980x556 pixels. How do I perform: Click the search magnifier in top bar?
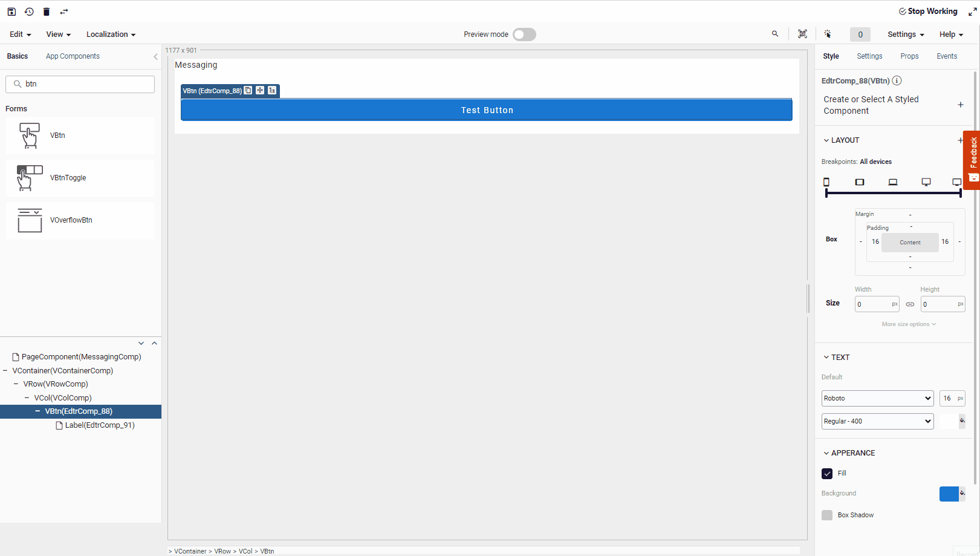click(x=775, y=34)
